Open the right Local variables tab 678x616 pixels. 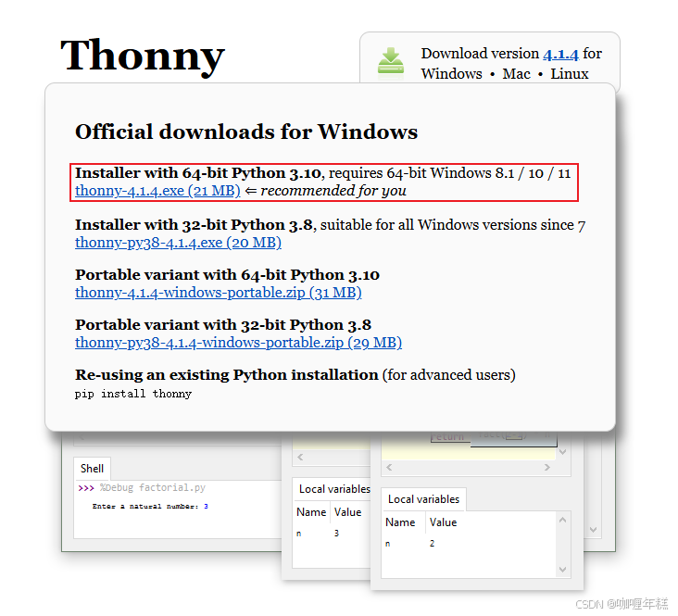click(423, 499)
